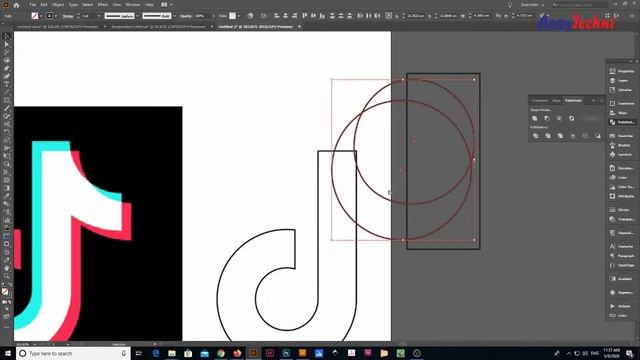The height and width of the screenshot is (360, 640).
Task: Open the Pathfinder panel options menu
Action: pyautogui.click(x=601, y=100)
